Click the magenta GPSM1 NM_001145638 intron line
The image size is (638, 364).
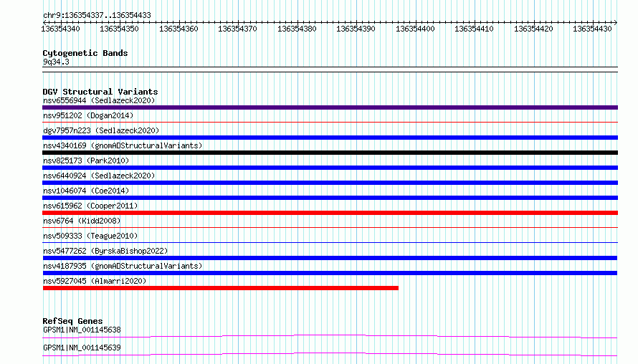[x=330, y=336]
